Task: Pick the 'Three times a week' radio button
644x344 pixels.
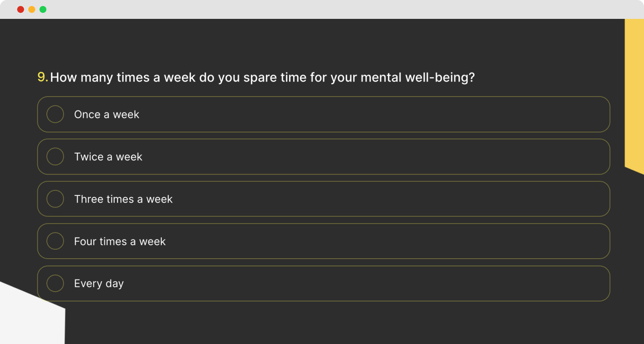Action: tap(55, 199)
